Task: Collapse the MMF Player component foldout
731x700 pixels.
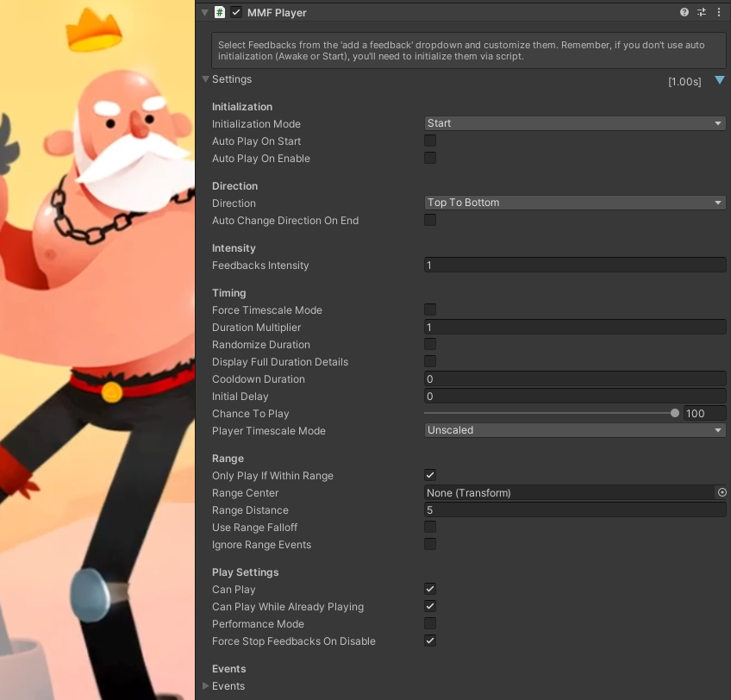Action: click(204, 13)
